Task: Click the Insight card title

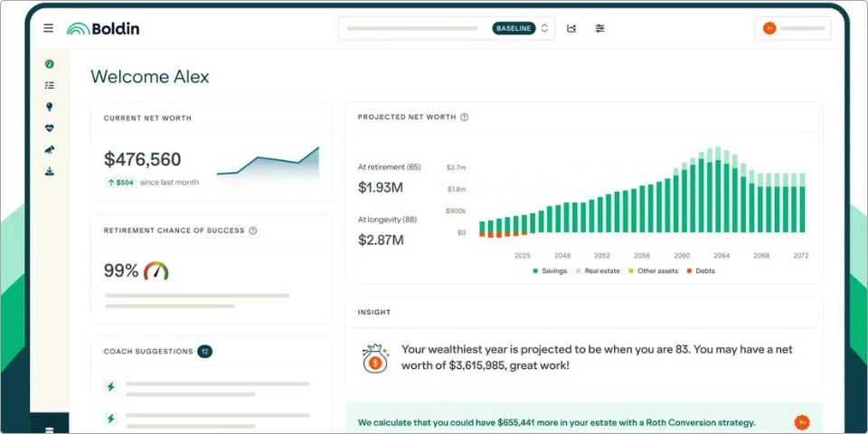Action: pyautogui.click(x=374, y=312)
